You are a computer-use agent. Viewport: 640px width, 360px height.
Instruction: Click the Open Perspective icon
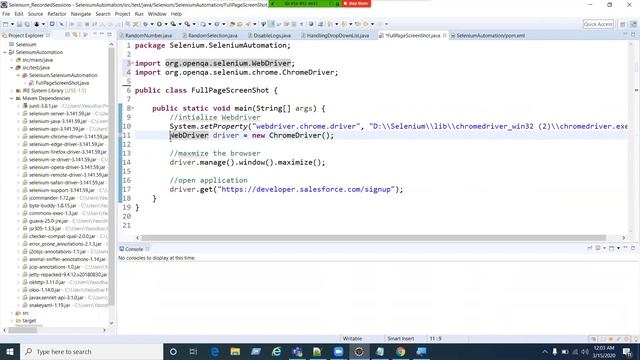[623, 24]
